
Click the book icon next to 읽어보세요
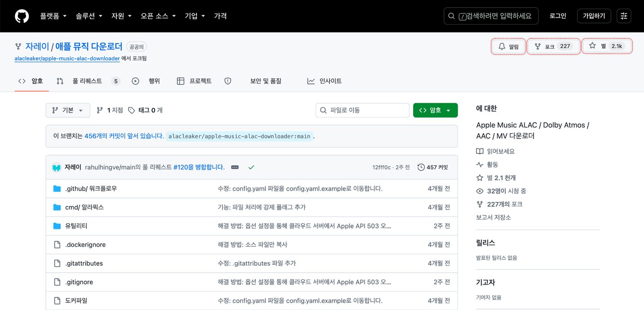[x=480, y=152]
